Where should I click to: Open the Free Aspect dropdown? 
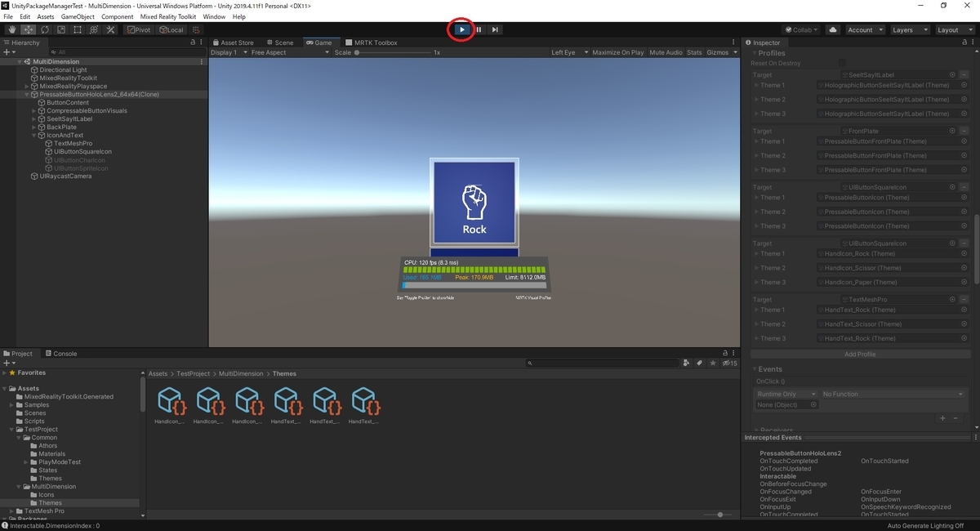(290, 52)
